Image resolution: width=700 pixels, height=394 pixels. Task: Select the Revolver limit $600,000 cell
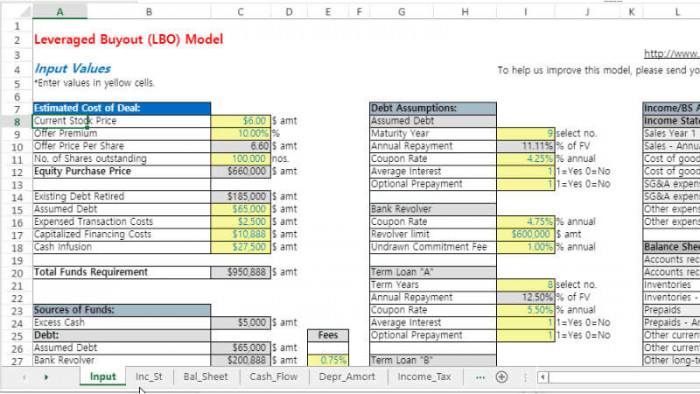click(x=525, y=234)
